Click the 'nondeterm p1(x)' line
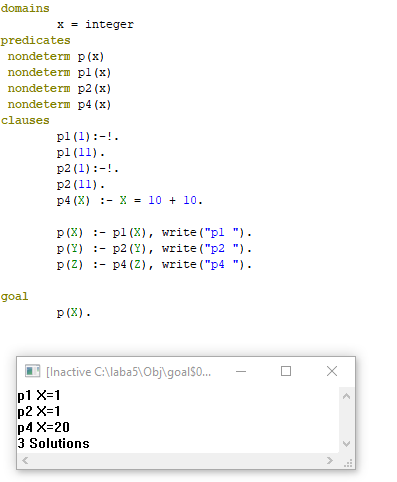The image size is (397, 482). (x=59, y=72)
